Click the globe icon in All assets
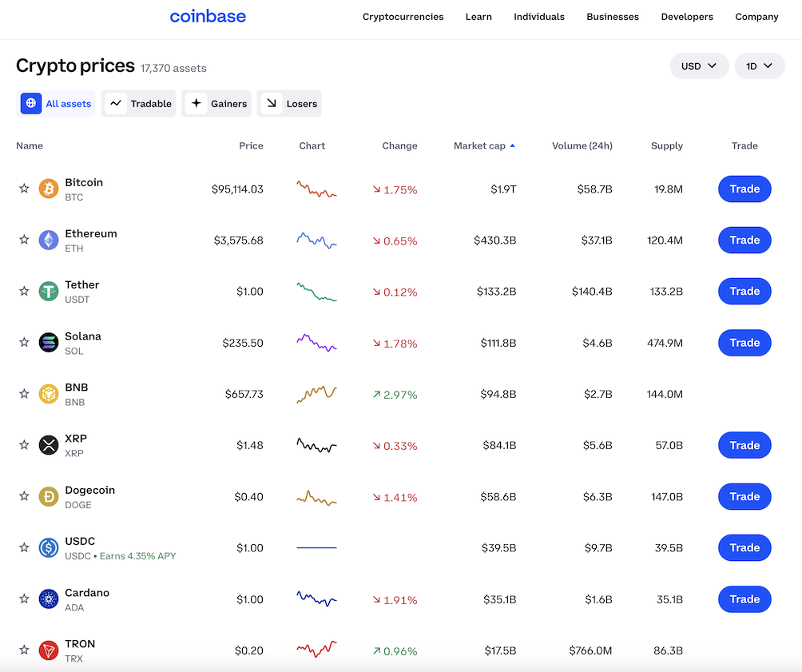The width and height of the screenshot is (802, 672). click(30, 103)
